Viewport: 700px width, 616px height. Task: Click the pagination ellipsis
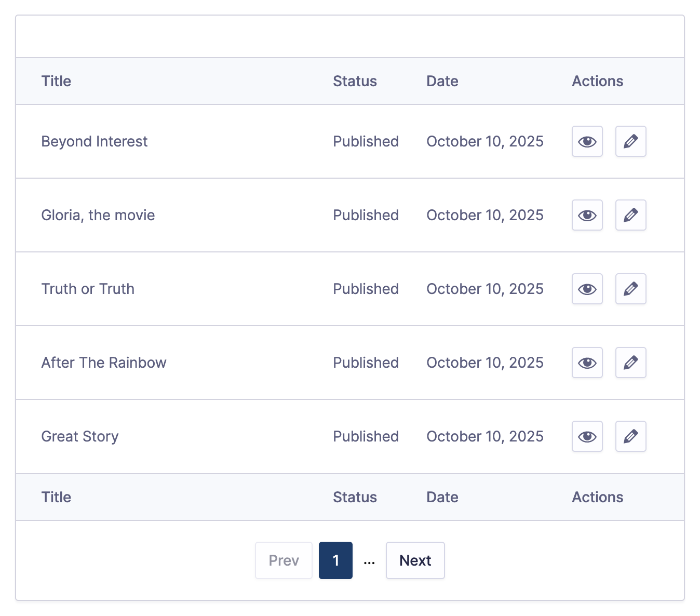tap(369, 561)
